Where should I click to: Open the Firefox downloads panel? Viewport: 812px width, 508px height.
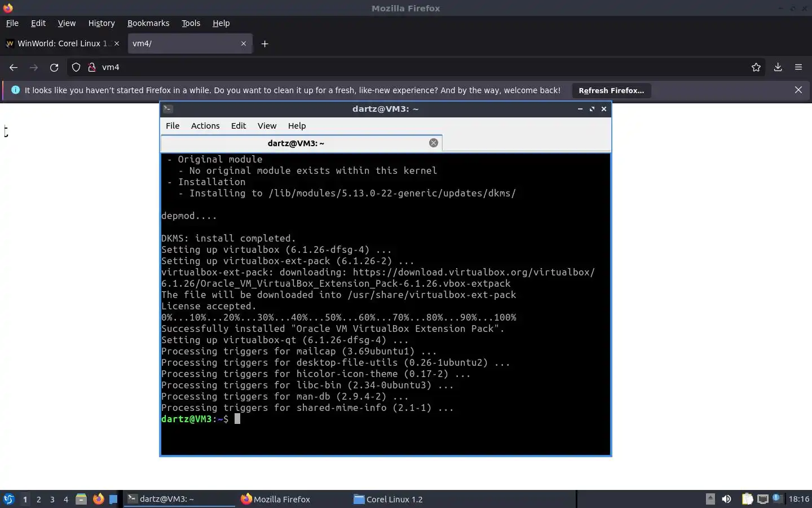pyautogui.click(x=778, y=67)
